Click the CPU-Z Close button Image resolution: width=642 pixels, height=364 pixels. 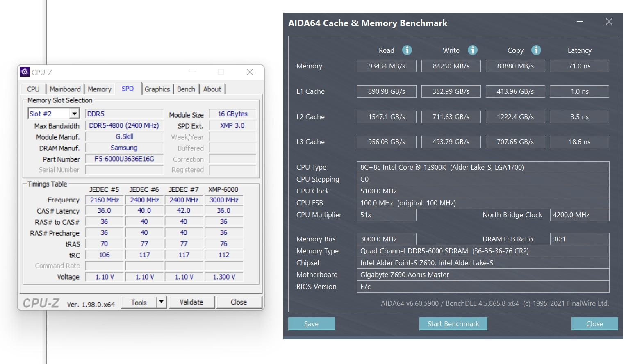pos(239,302)
